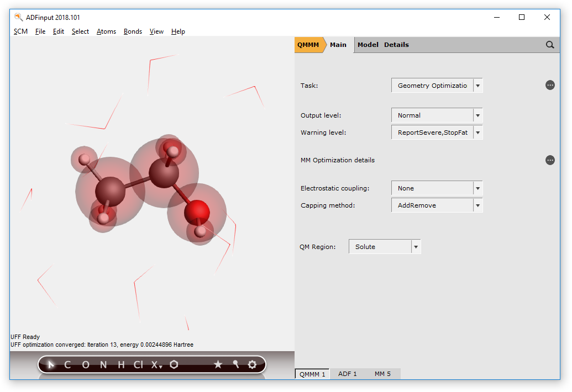Select the ADF 1 job tab

pyautogui.click(x=347, y=374)
